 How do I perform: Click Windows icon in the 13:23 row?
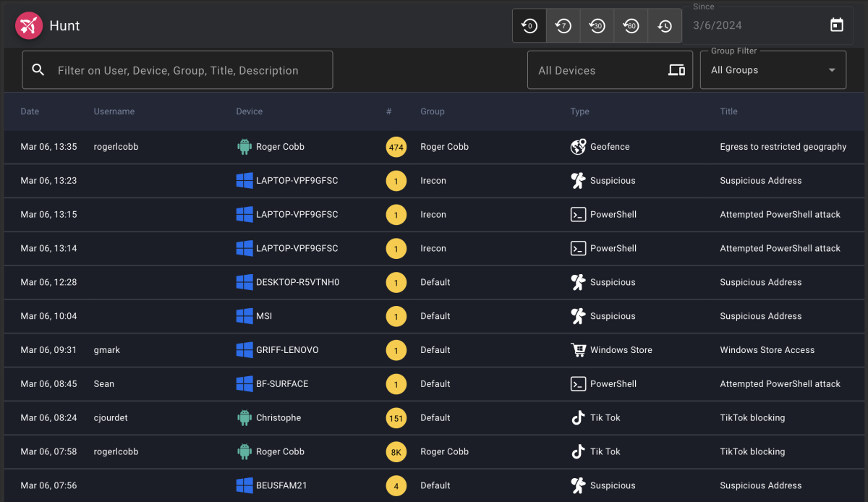point(244,180)
